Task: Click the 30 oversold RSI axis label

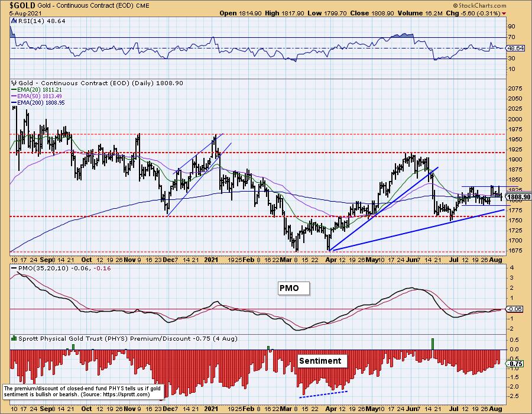Action: pyautogui.click(x=511, y=59)
